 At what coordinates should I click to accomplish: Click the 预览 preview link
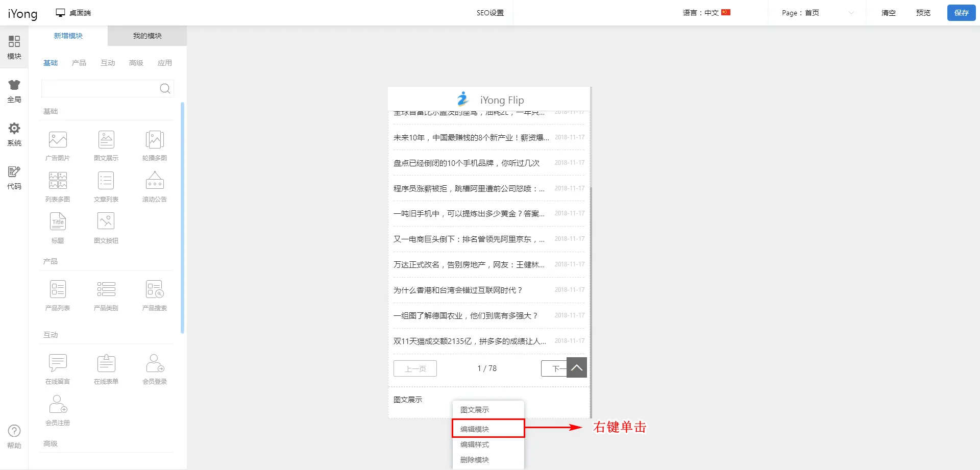point(923,13)
